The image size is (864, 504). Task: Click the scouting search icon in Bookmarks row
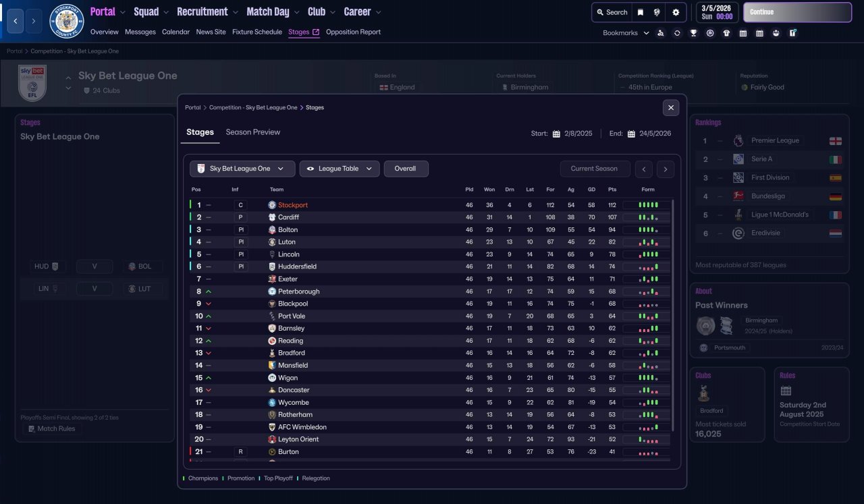(660, 33)
